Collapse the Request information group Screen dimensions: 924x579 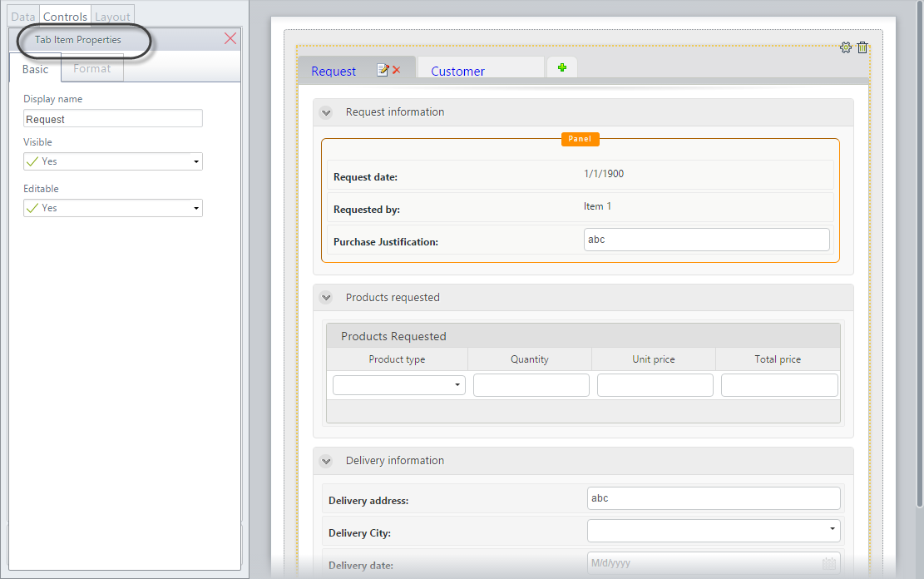pyautogui.click(x=326, y=112)
